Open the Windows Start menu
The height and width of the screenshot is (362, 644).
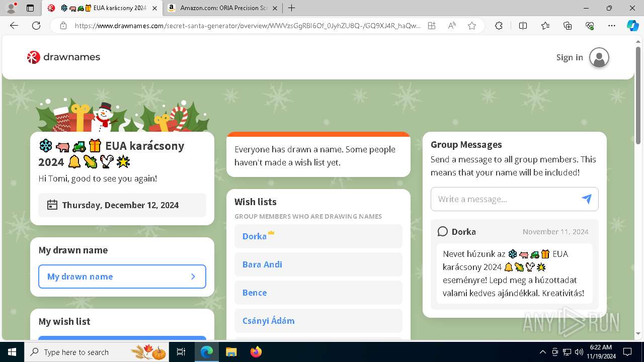pyautogui.click(x=12, y=352)
